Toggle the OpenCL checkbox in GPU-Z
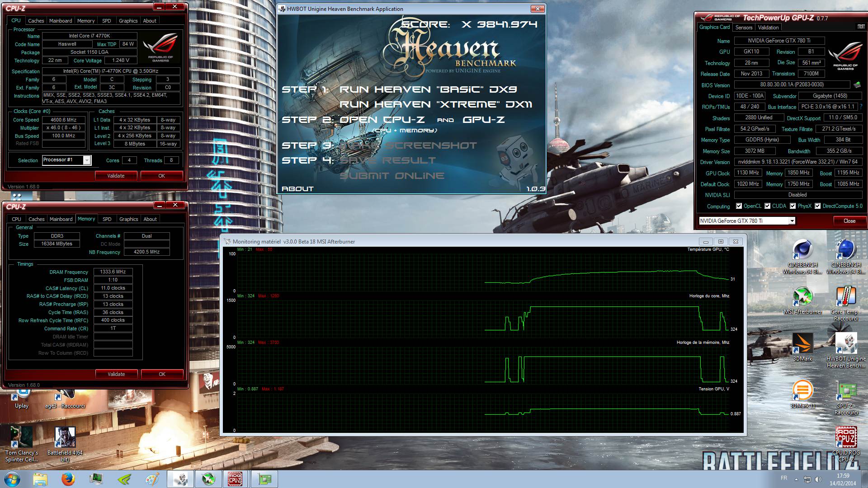Viewport: 868px width, 488px height. pos(739,206)
